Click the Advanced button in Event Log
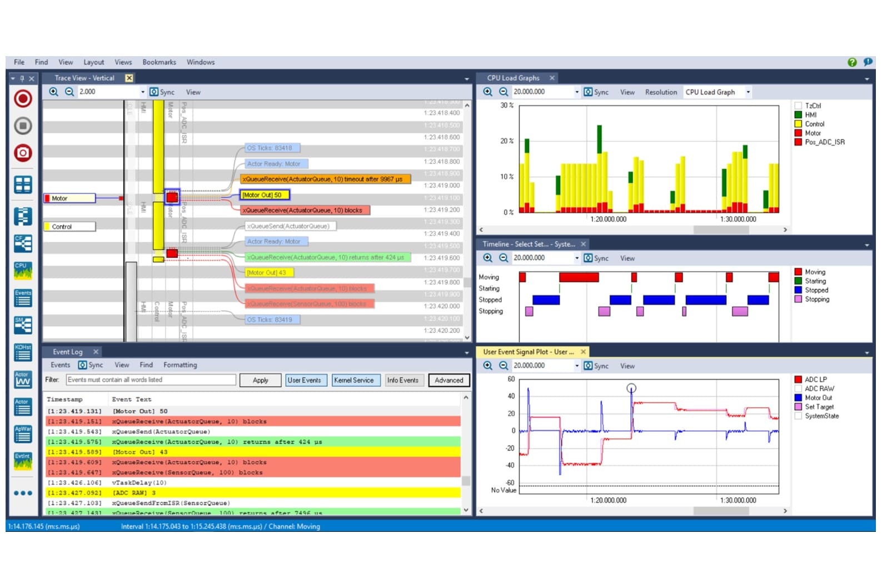Screen dimensions: 882x588 449,380
